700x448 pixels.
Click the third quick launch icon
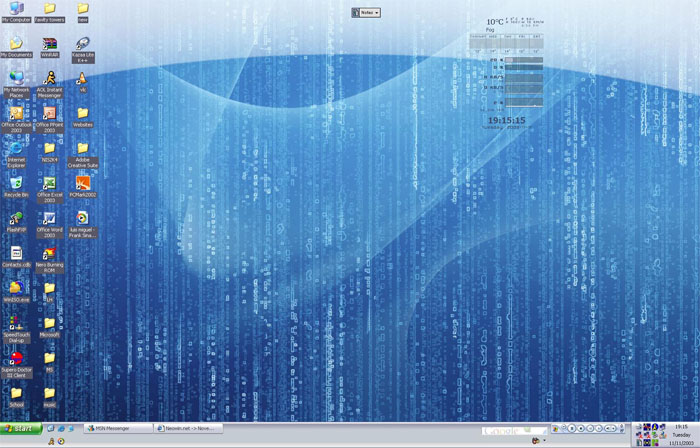71,428
